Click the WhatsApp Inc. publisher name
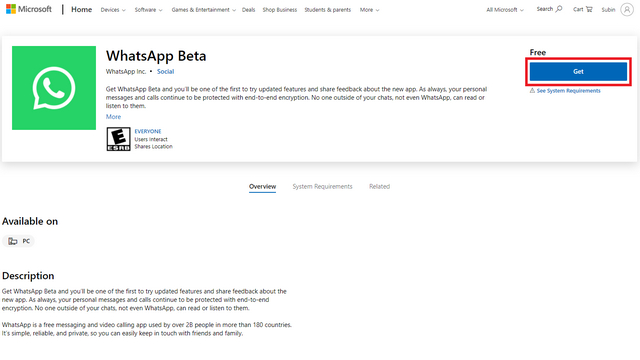The height and width of the screenshot is (360, 640). tap(126, 71)
